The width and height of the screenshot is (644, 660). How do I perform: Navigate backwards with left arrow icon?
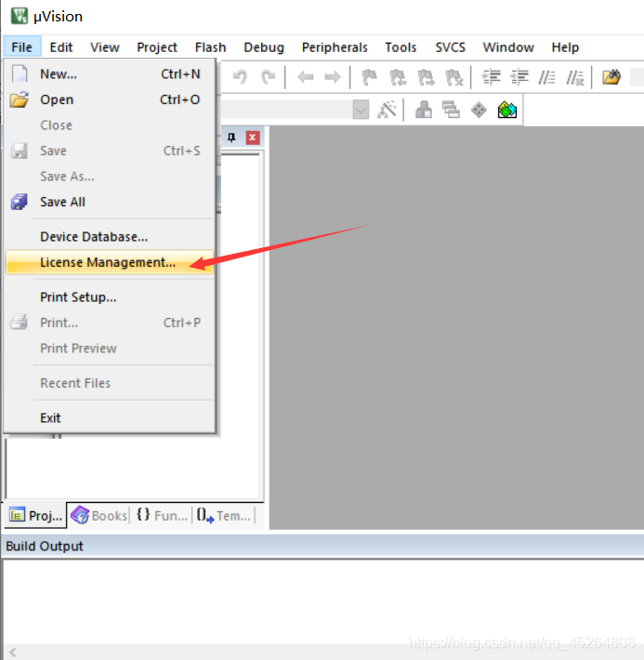305,77
